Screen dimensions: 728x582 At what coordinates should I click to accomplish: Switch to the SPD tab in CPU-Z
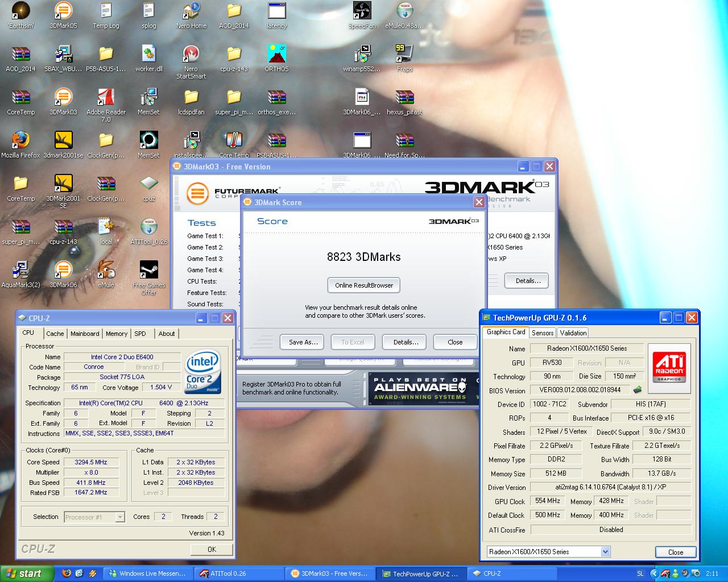click(x=140, y=334)
